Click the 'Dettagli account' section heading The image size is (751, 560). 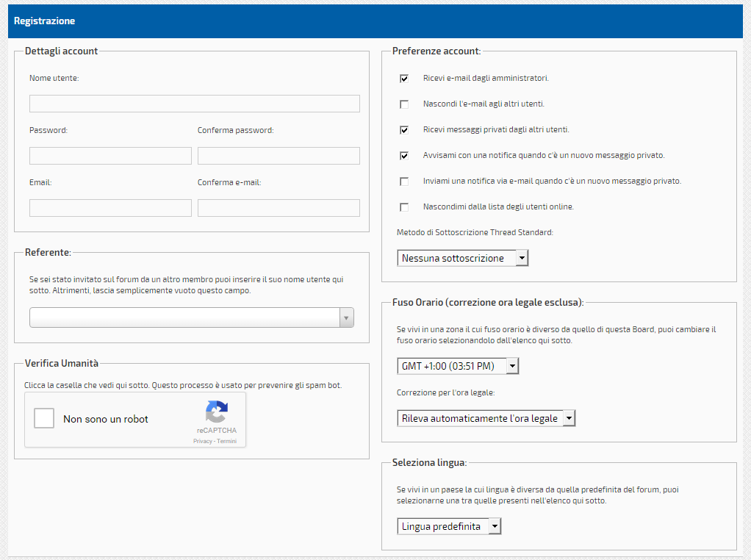click(61, 51)
